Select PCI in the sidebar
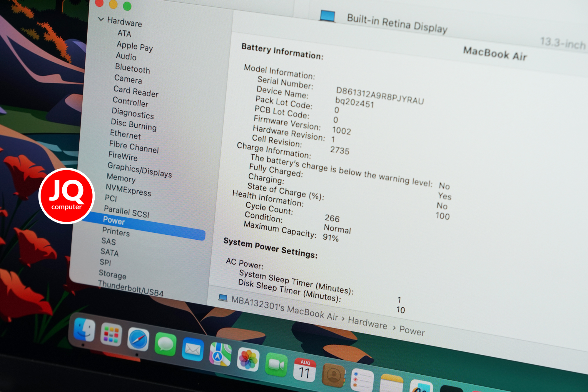588x392 pixels. [x=111, y=198]
